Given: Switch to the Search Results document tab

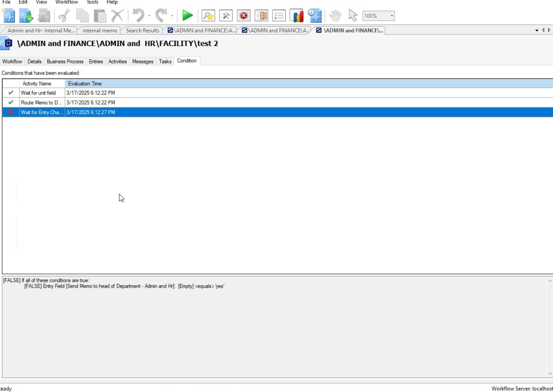Looking at the screenshot, I should pos(142,31).
